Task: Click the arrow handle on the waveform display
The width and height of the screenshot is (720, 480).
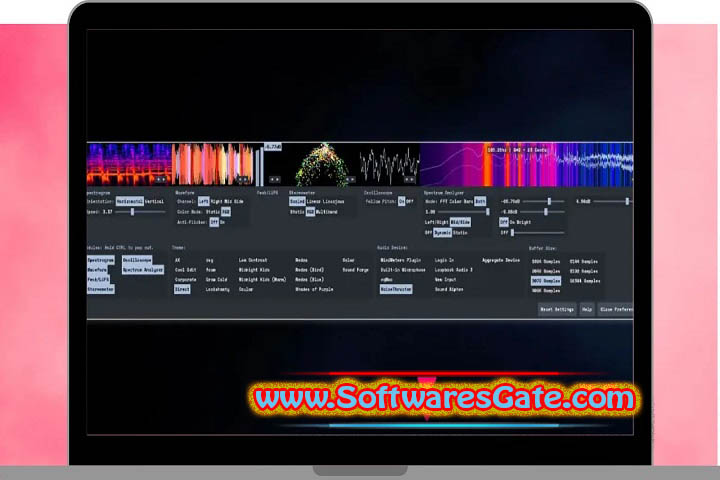Action: coord(243,180)
